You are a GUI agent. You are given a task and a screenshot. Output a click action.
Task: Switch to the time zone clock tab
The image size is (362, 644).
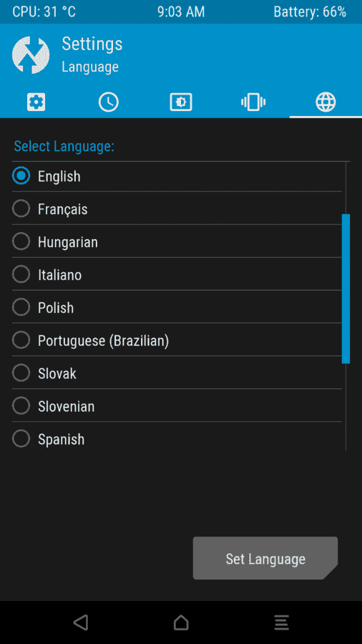point(108,102)
